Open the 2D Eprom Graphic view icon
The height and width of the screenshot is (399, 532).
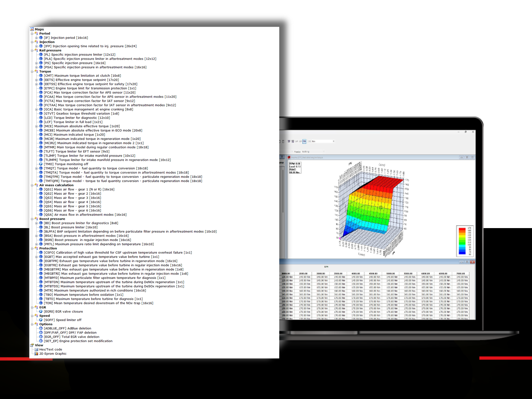36,354
